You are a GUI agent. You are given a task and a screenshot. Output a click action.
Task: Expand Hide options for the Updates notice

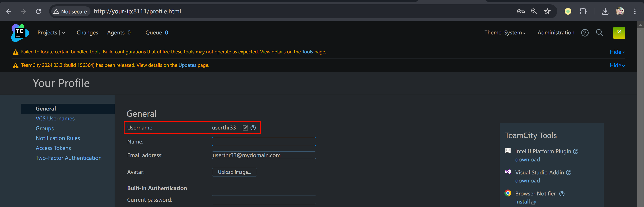pyautogui.click(x=617, y=65)
